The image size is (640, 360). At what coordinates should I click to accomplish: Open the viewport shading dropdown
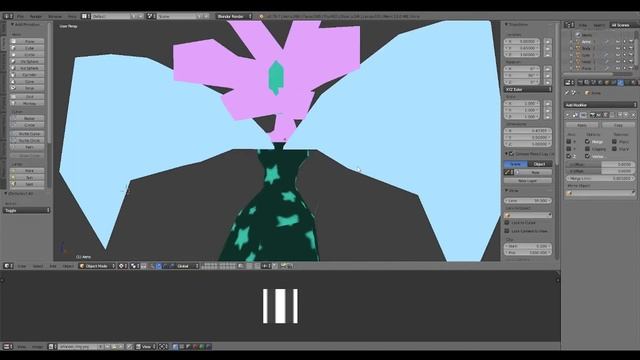tap(122, 266)
